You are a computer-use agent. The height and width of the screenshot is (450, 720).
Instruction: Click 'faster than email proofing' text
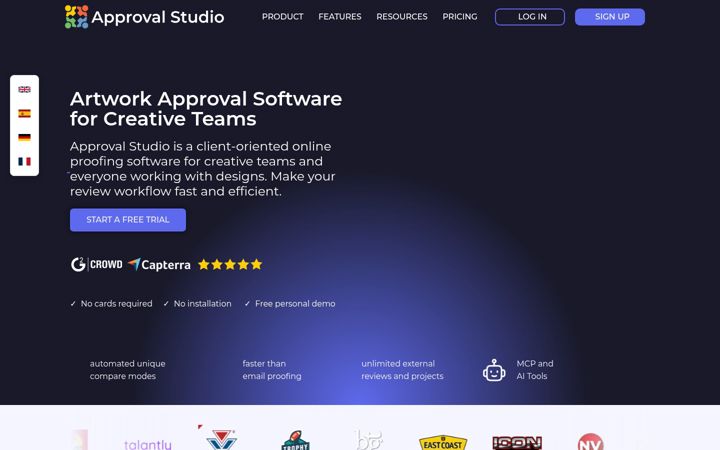(272, 370)
